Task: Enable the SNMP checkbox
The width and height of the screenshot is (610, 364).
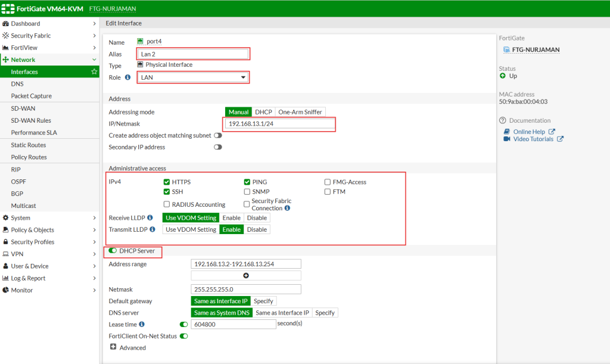Action: [x=247, y=192]
